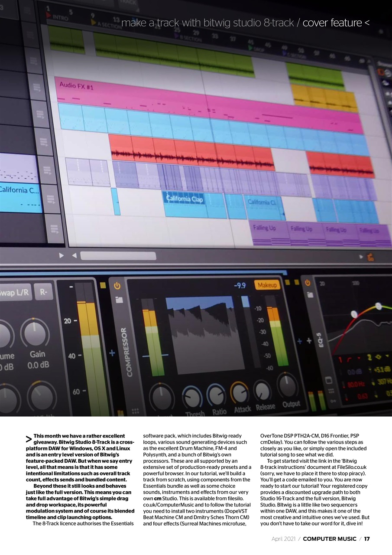Viewport: 392px width, 555px height.
Task: Click the -9.9 gain reduction readout
Action: 240,284
